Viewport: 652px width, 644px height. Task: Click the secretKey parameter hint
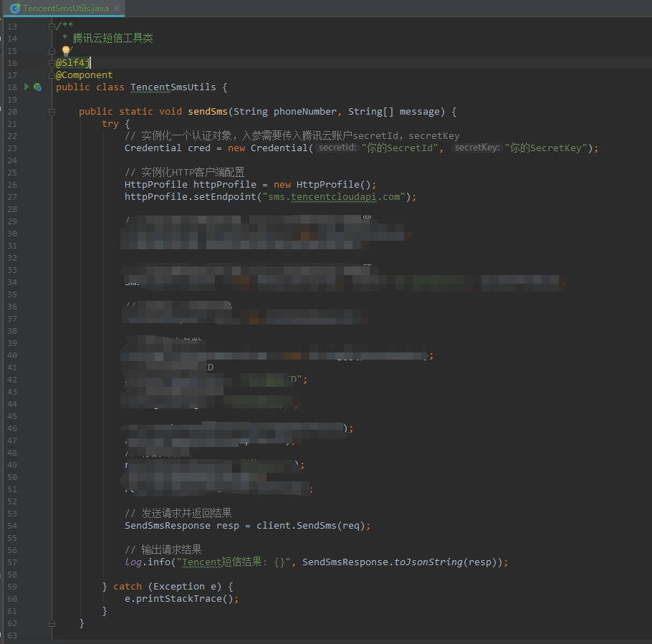click(x=476, y=148)
